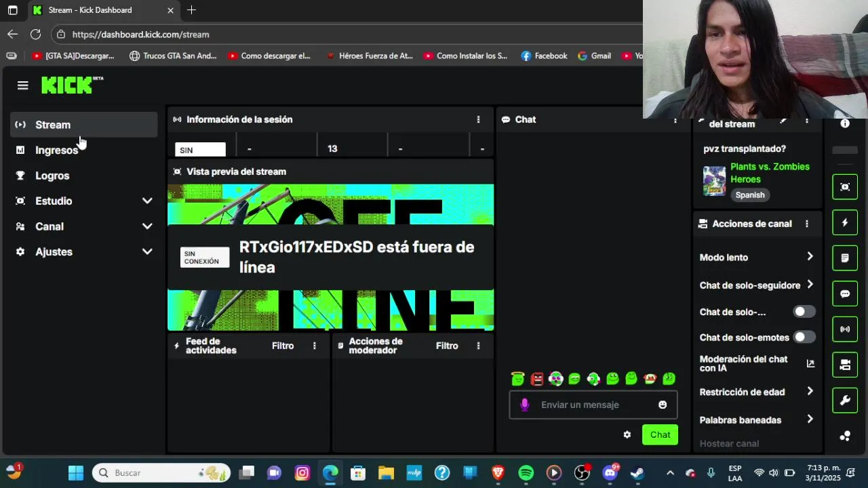Open Restricción de edad options arrow

810,391
